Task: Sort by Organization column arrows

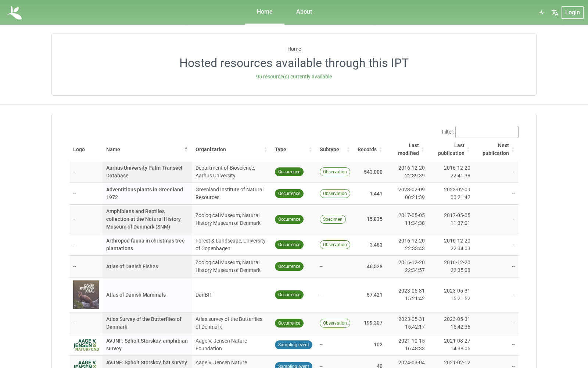Action: [x=265, y=149]
